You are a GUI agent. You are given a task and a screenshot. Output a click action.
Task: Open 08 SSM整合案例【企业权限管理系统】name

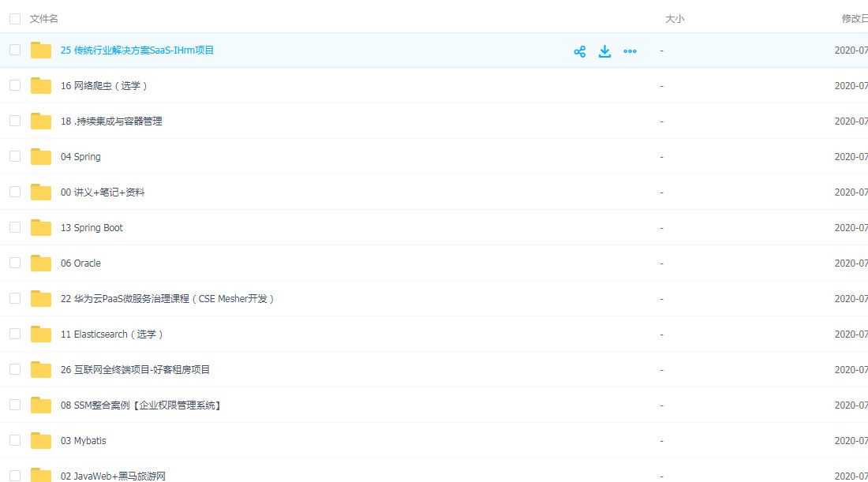point(141,405)
